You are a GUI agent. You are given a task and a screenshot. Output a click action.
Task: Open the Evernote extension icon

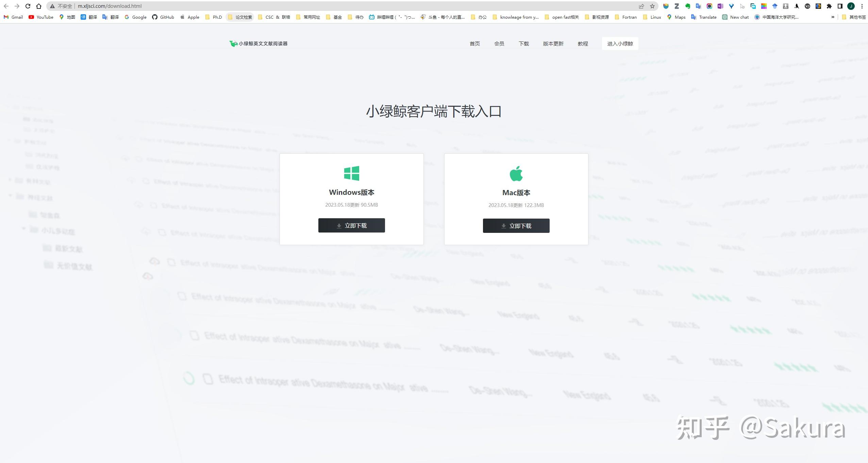point(687,6)
